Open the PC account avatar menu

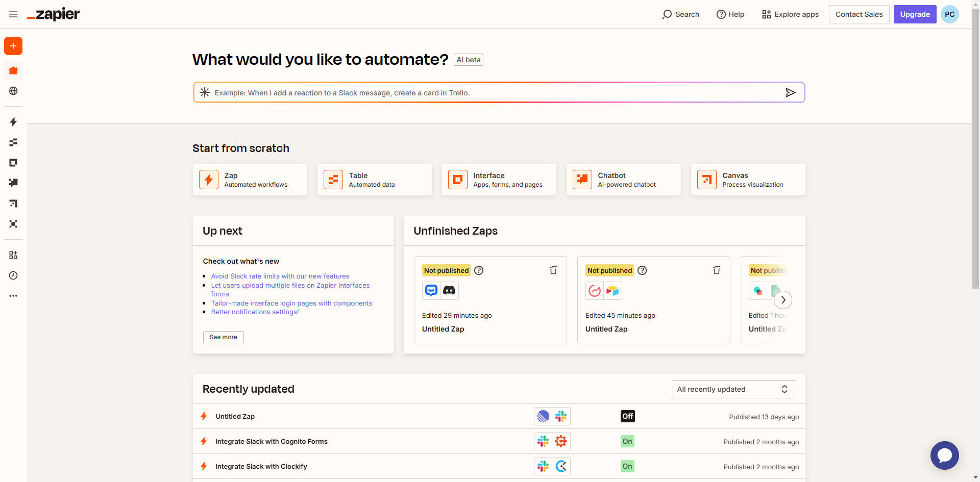pyautogui.click(x=949, y=14)
